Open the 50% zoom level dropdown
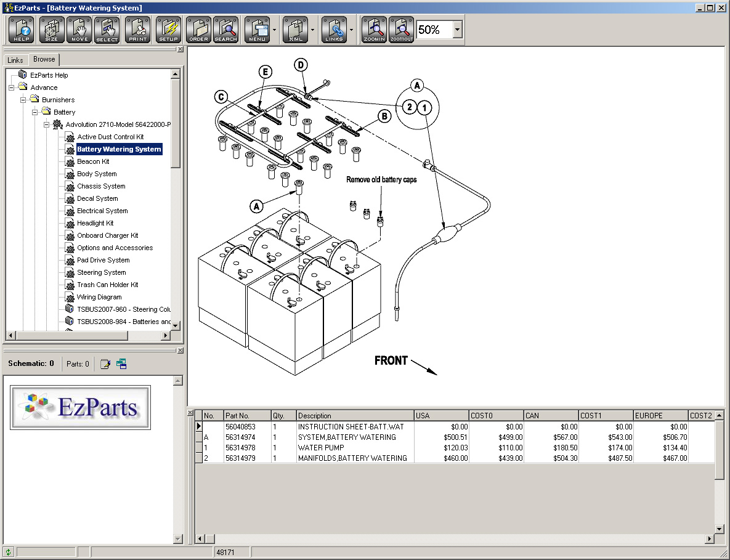 click(x=457, y=30)
